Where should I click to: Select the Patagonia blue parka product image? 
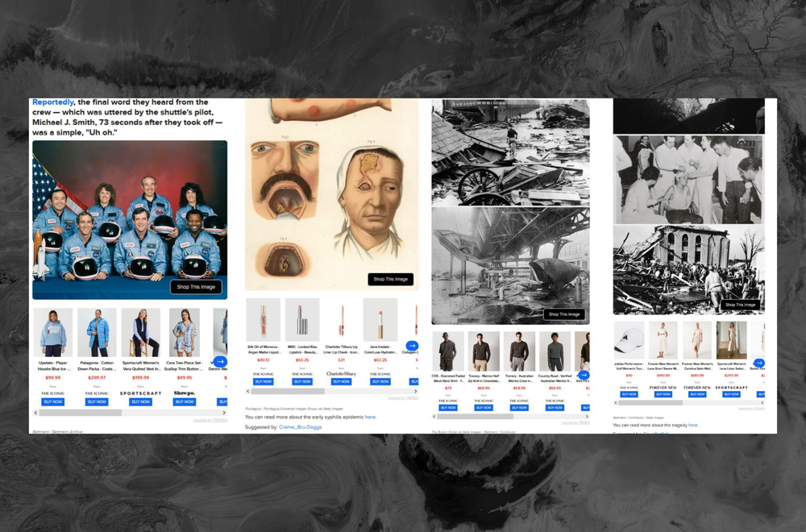click(x=97, y=333)
